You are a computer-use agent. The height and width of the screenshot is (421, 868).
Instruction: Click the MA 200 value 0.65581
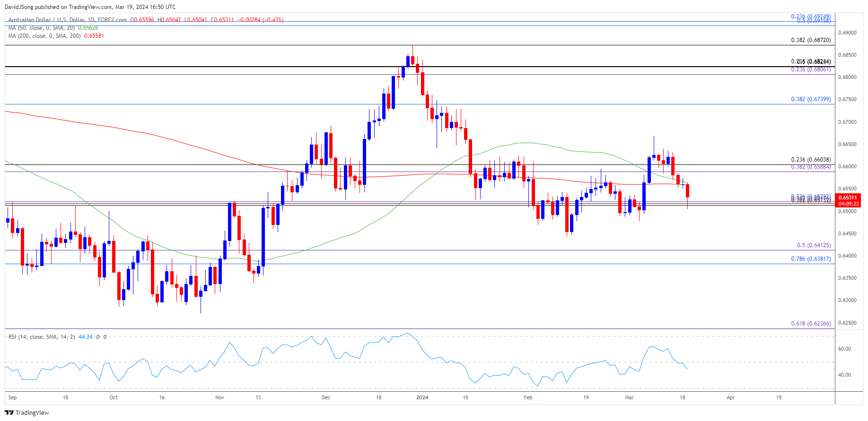coord(94,36)
